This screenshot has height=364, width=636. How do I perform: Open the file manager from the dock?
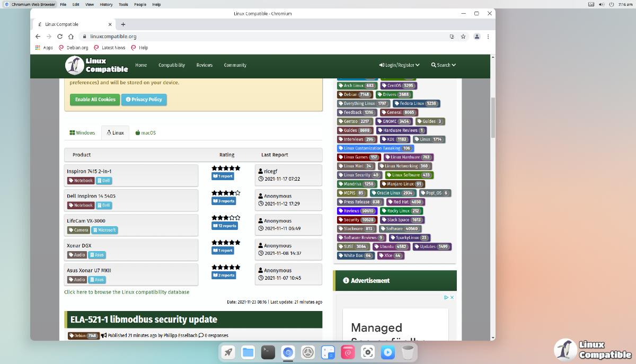click(x=248, y=352)
